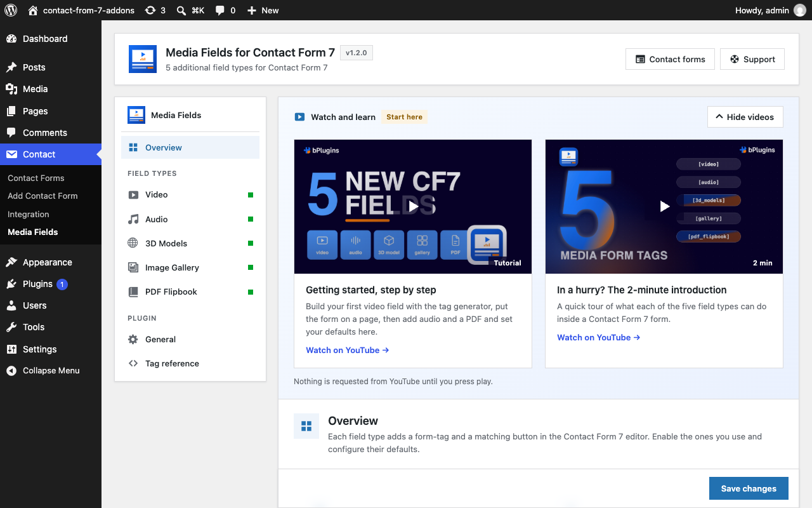
Task: Click the green status dot beside Video
Action: coord(251,195)
